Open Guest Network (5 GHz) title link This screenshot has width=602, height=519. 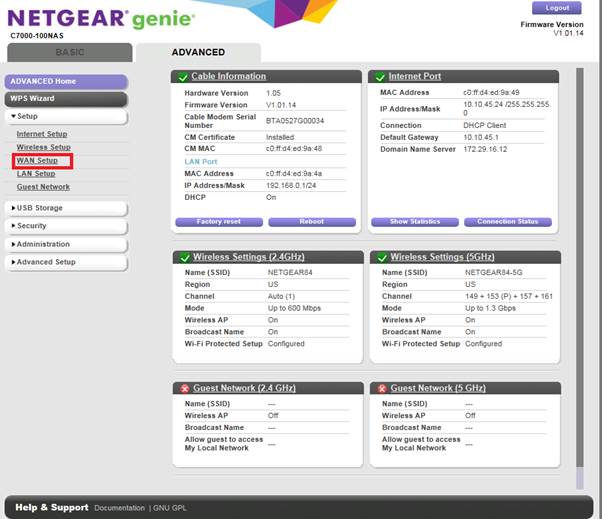point(438,388)
